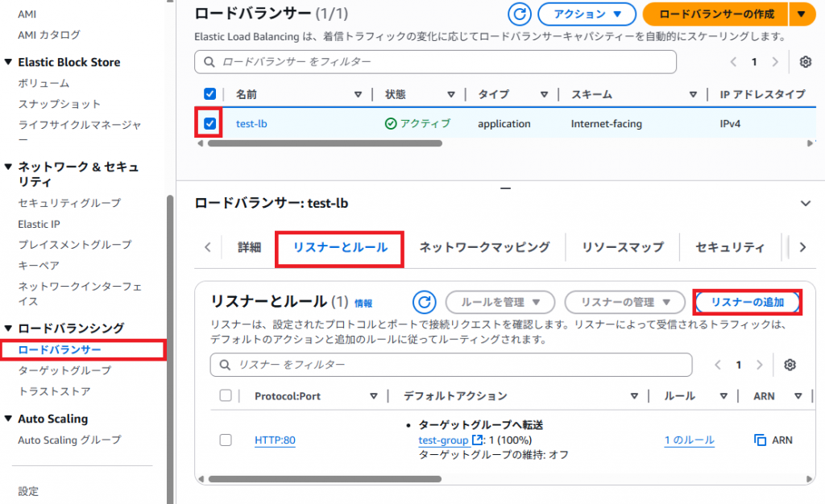
Task: Click the リスナーの追加 button
Action: (747, 302)
